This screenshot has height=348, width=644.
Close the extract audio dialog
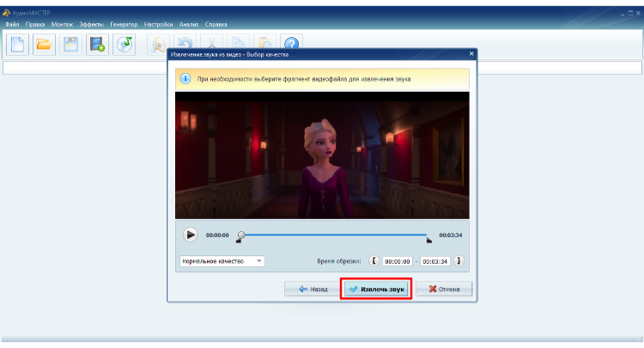click(471, 53)
